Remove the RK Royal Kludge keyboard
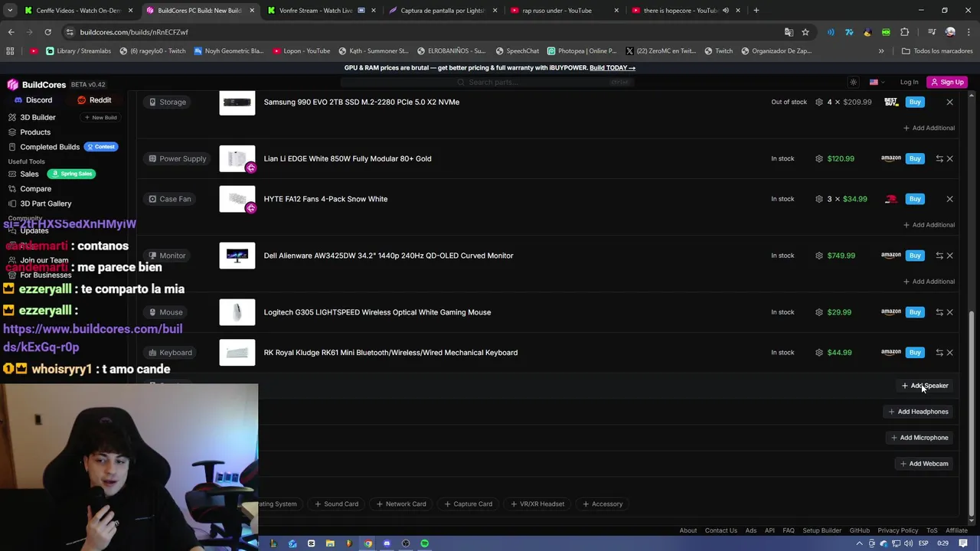 949,353
